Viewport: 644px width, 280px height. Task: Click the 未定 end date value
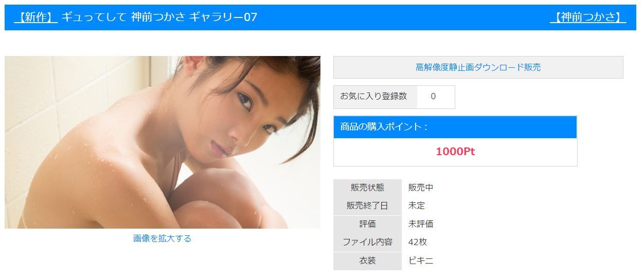click(x=417, y=206)
